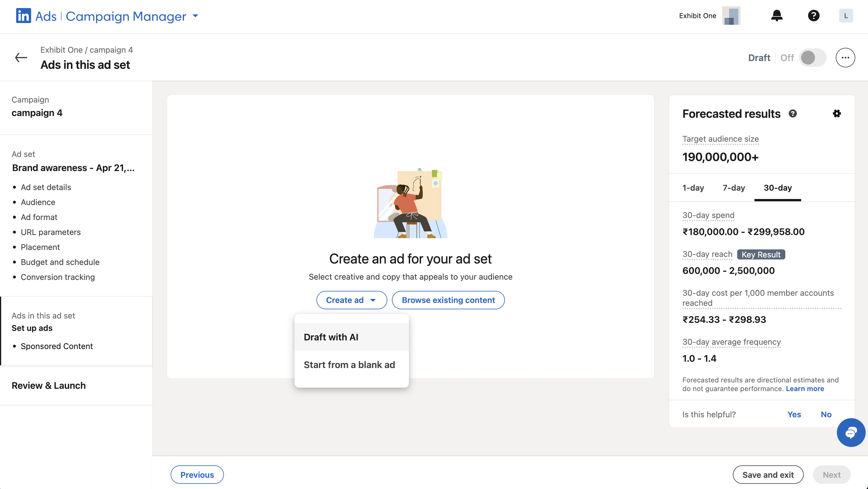This screenshot has width=868, height=489.
Task: Click the help question mark icon
Action: (814, 16)
